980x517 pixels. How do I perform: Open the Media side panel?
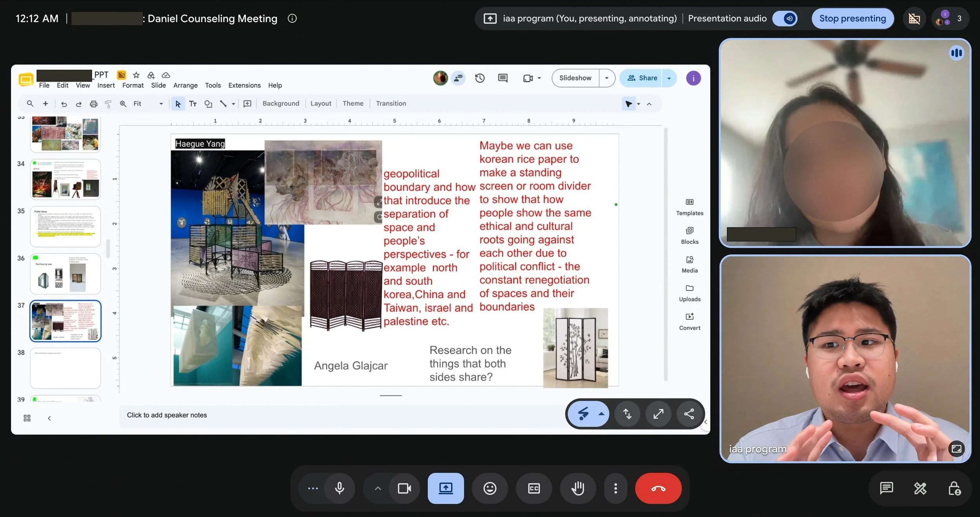click(x=690, y=265)
